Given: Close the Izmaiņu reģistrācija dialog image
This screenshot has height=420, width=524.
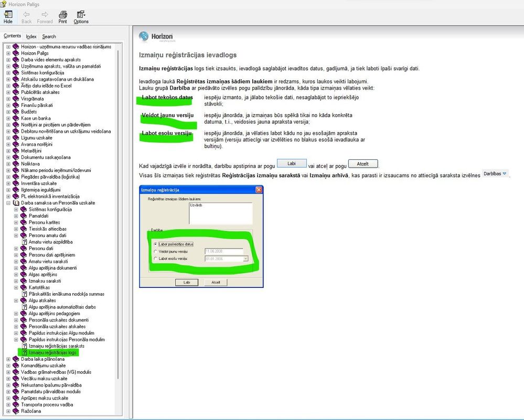Looking at the screenshot, I should click(259, 190).
